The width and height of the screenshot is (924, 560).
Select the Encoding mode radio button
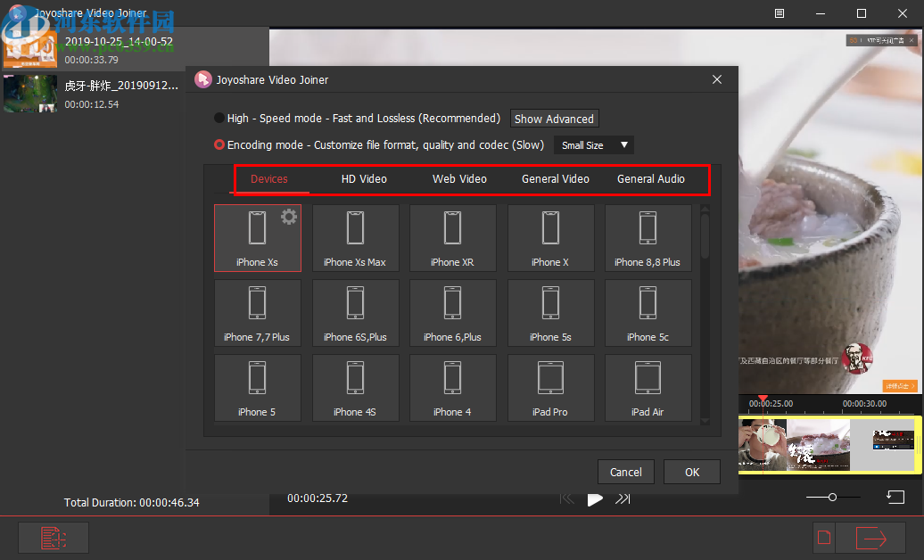pyautogui.click(x=219, y=144)
